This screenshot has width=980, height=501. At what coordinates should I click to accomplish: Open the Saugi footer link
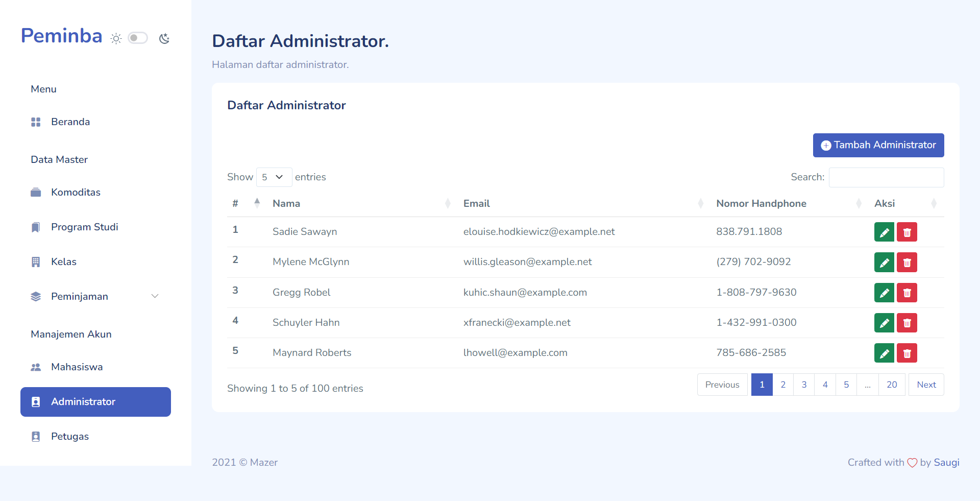[x=947, y=462]
